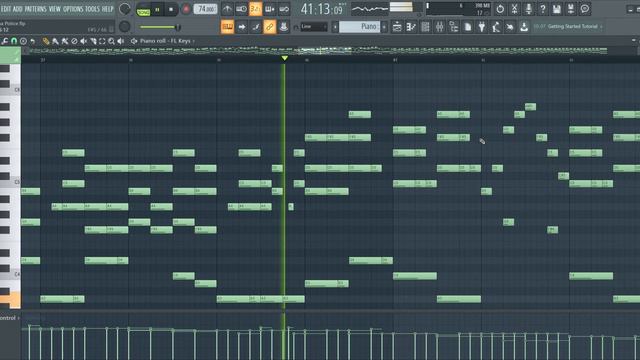Toggle wait for input before recording
This screenshot has height=360, width=640.
coord(241,9)
